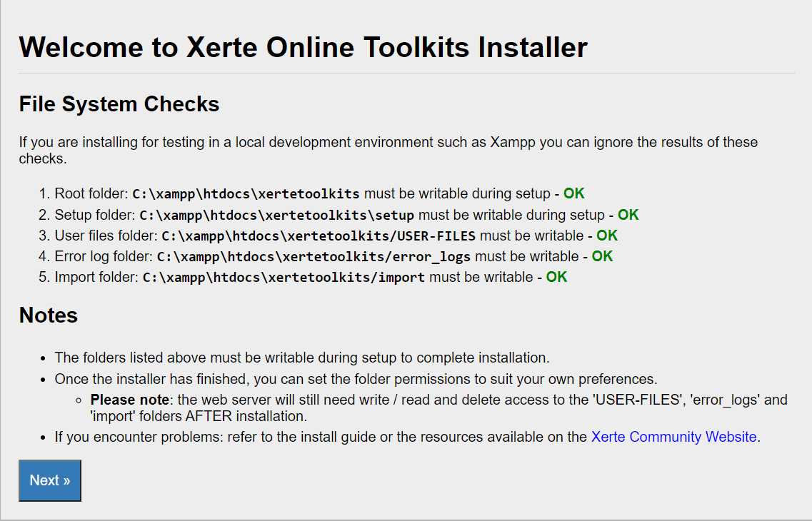Screen dimensions: 812x521
Task: Click the path ending in /USER-FILES
Action: click(319, 236)
